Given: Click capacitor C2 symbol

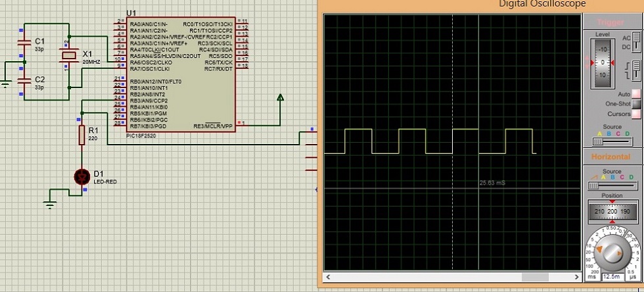Looking at the screenshot, I should click(24, 81).
